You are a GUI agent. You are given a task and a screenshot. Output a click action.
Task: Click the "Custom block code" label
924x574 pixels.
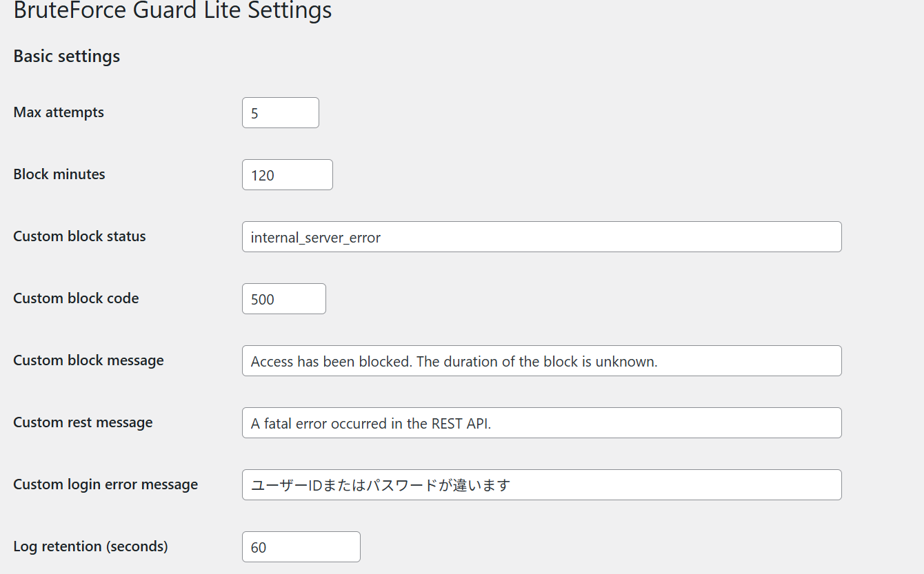pos(76,298)
